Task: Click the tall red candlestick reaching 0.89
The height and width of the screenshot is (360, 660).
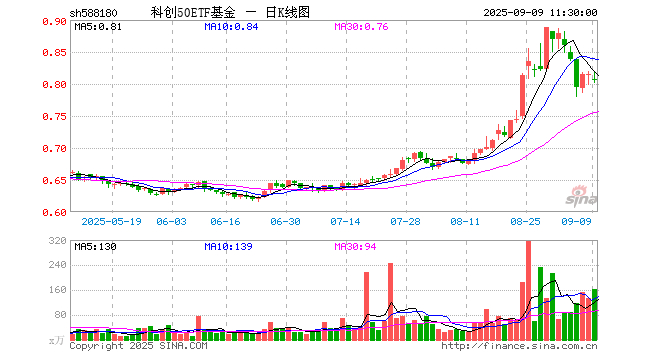Action: click(x=546, y=48)
